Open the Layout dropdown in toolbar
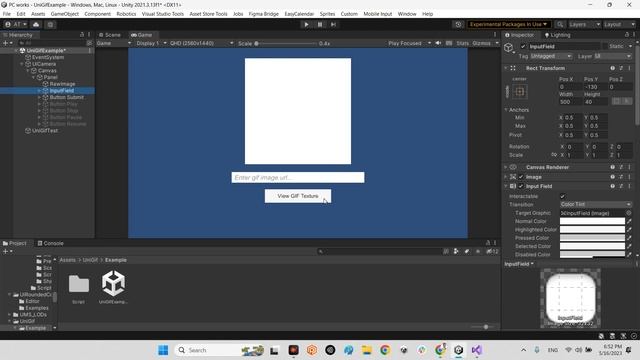640x360 pixels. [619, 24]
